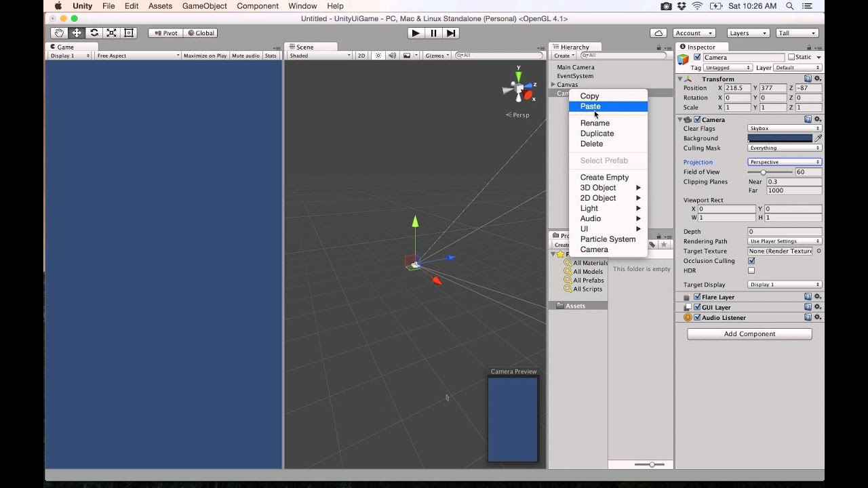
Task: Click the Play button
Action: [416, 33]
